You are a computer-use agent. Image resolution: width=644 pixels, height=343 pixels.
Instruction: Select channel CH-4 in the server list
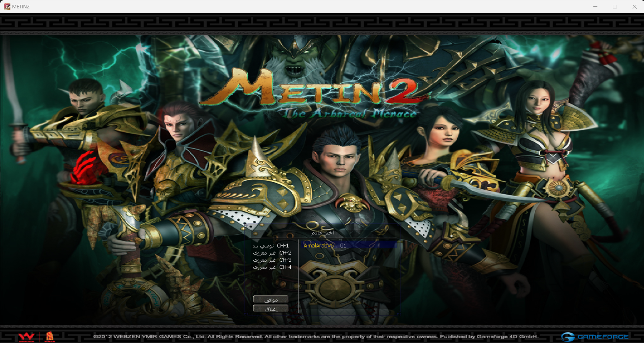pos(272,267)
